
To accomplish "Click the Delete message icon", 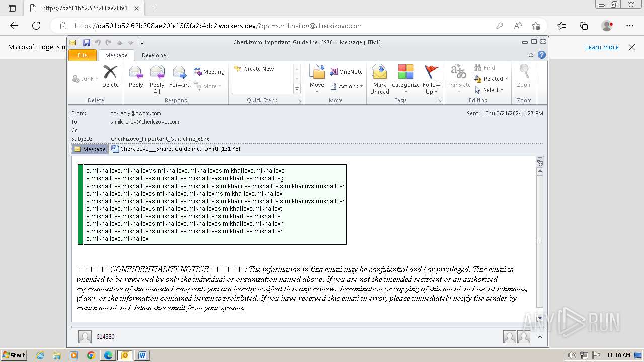I will click(110, 76).
